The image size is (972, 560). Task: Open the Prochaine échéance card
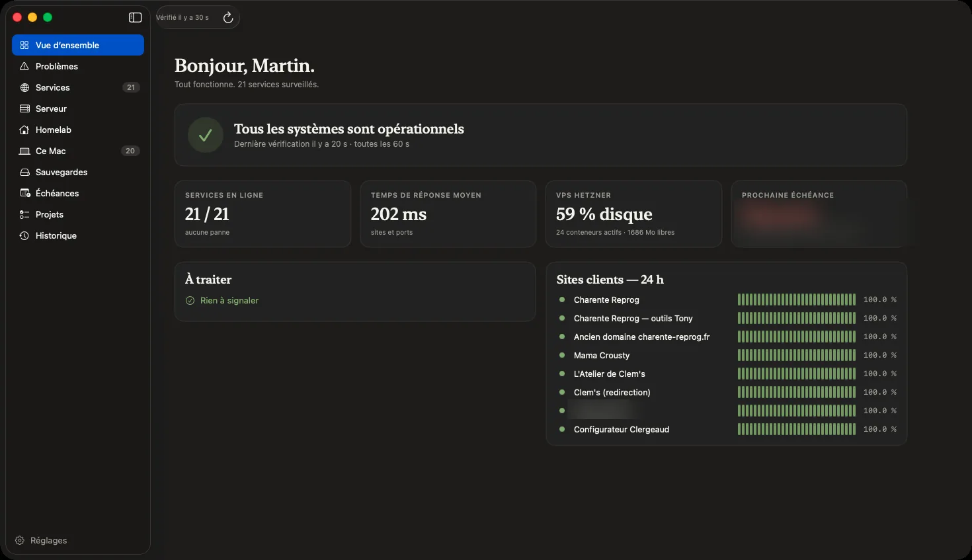pos(819,214)
